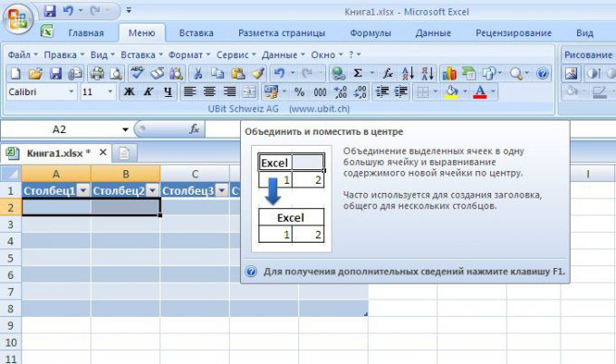Open the Окно menu
This screenshot has width=616, height=364.
tap(327, 55)
